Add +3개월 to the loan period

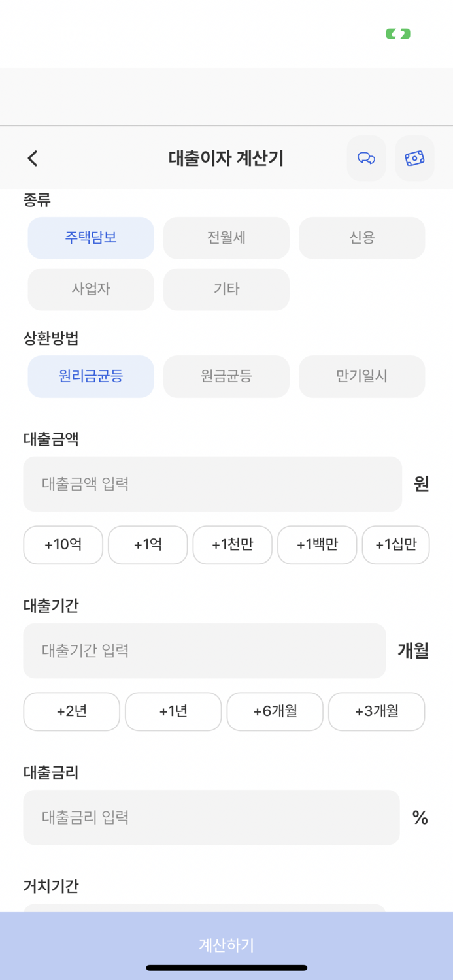click(x=377, y=711)
